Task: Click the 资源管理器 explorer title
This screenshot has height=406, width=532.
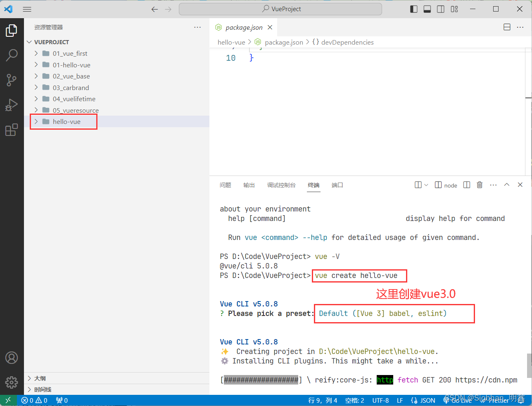Action: tap(49, 27)
